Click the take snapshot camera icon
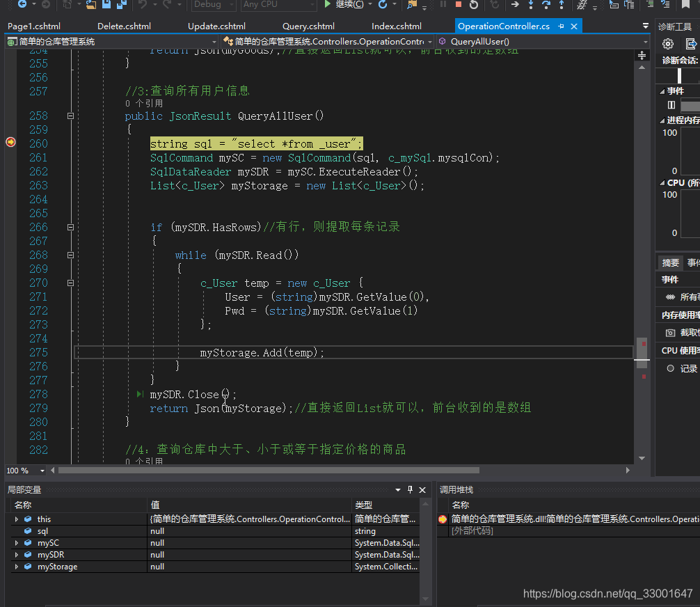The image size is (700, 607). point(671,333)
